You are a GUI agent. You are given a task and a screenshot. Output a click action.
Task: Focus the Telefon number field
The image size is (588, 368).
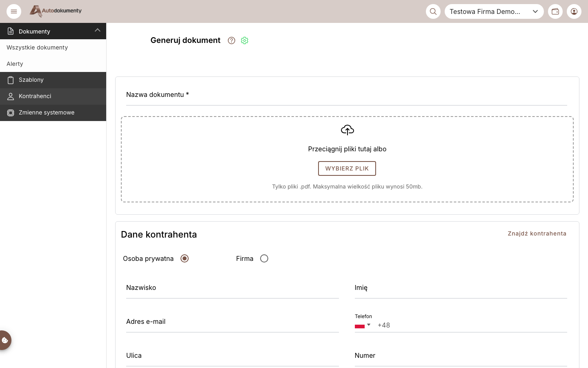point(472,325)
